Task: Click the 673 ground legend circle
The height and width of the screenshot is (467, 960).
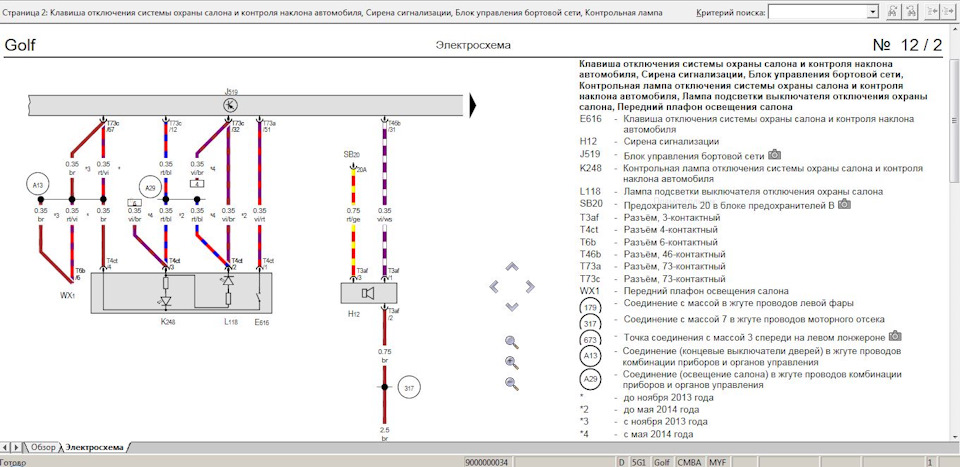Action: [590, 339]
